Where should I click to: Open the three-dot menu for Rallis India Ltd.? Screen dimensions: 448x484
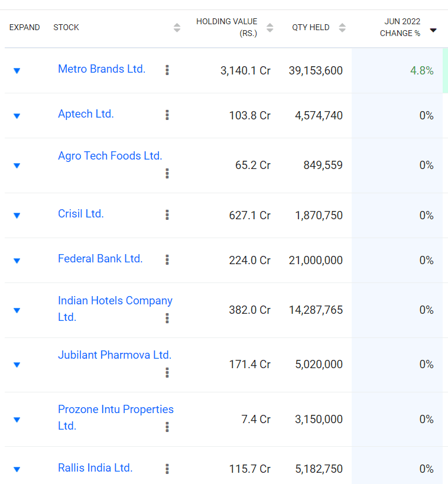[x=167, y=469]
